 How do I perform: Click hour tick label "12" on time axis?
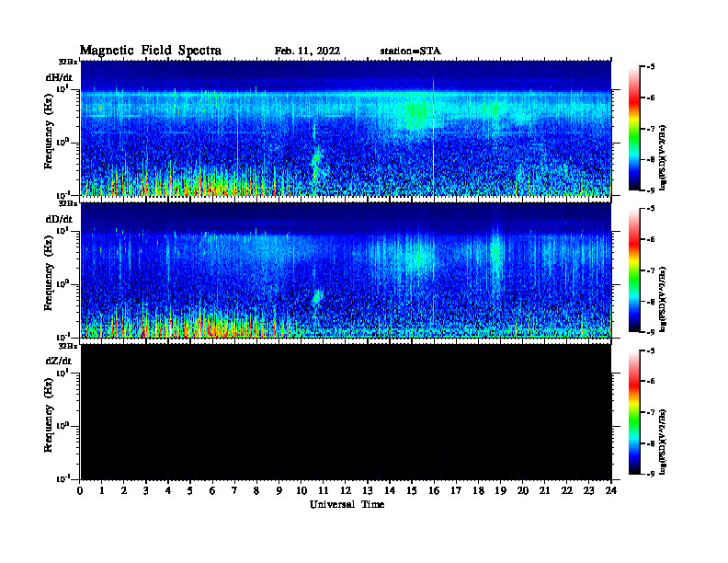(346, 491)
